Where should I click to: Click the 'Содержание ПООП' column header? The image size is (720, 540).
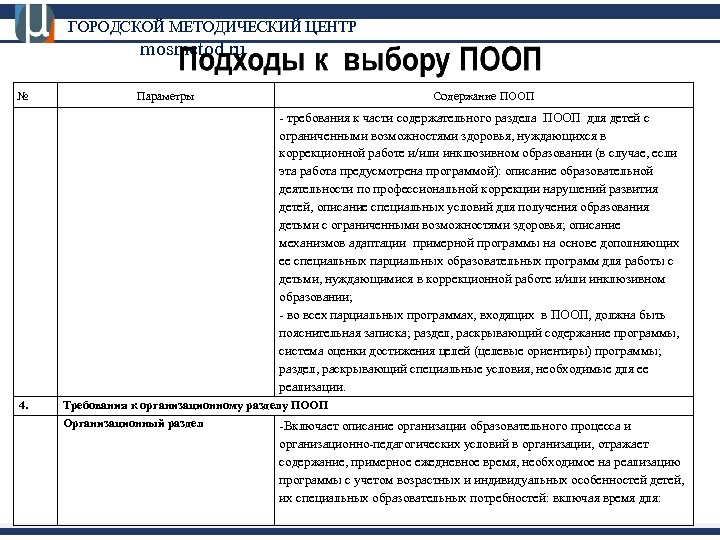coord(484,96)
